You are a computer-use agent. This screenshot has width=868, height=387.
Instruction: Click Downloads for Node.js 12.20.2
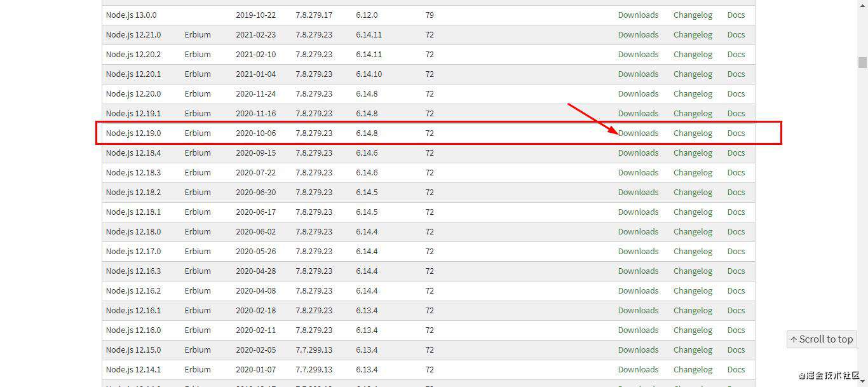[x=638, y=54]
